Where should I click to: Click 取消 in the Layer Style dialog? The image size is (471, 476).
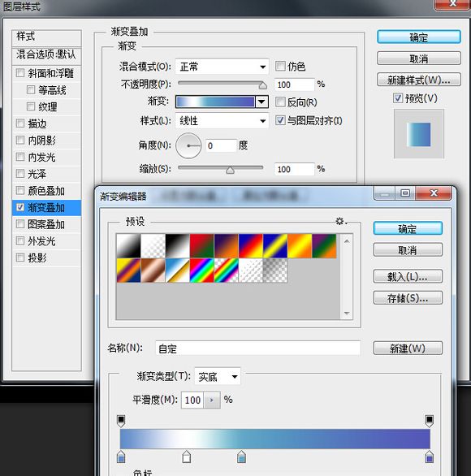(419, 58)
